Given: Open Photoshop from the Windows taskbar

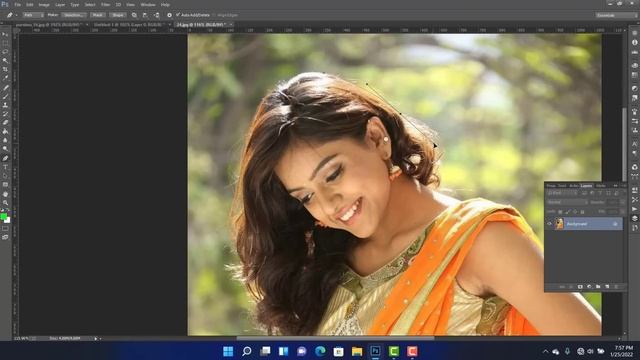Looking at the screenshot, I should [x=375, y=351].
